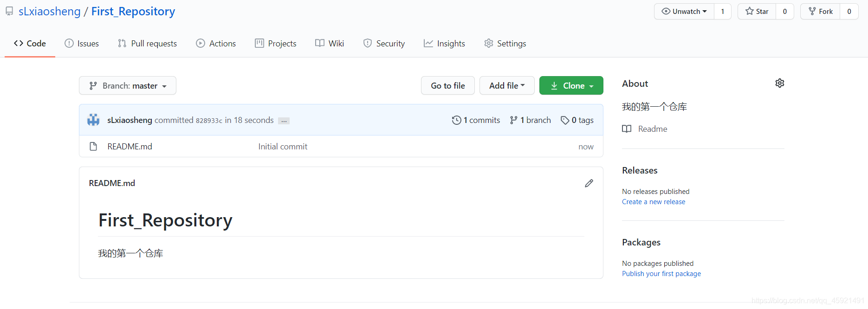Fork this repository
This screenshot has width=868, height=309.
tap(821, 12)
